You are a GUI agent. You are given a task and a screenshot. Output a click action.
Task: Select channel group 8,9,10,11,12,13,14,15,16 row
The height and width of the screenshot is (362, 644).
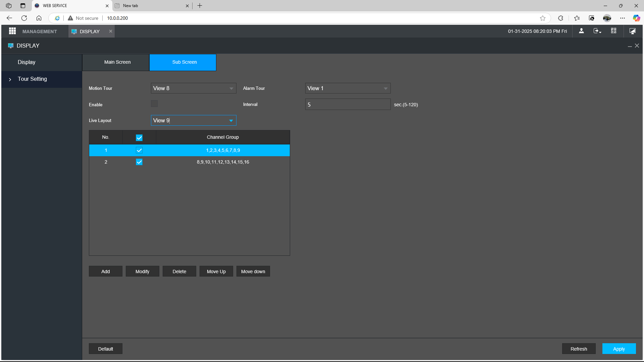(190, 162)
